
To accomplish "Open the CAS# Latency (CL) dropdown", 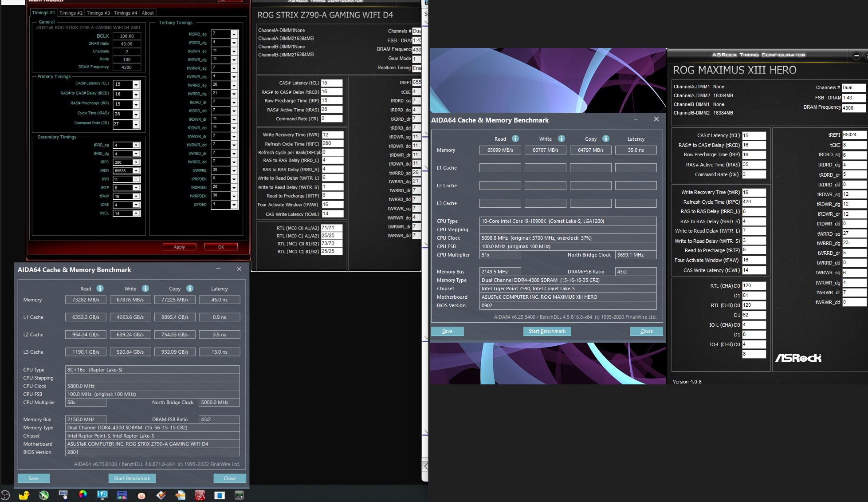I will [x=136, y=84].
